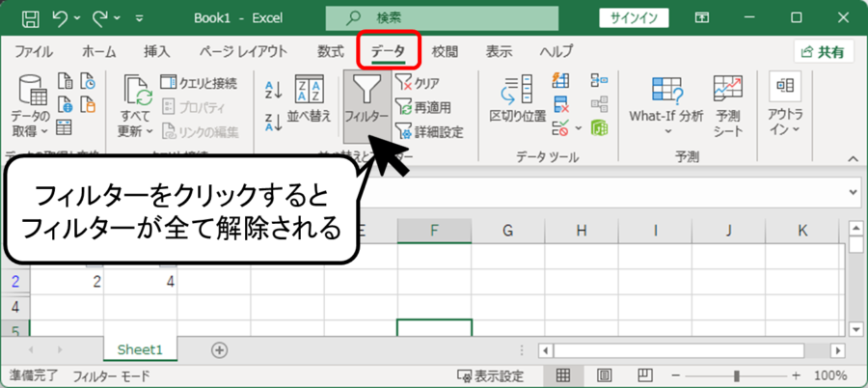Expand the アウトライン (Outline) group
The image size is (868, 388).
pos(785,105)
